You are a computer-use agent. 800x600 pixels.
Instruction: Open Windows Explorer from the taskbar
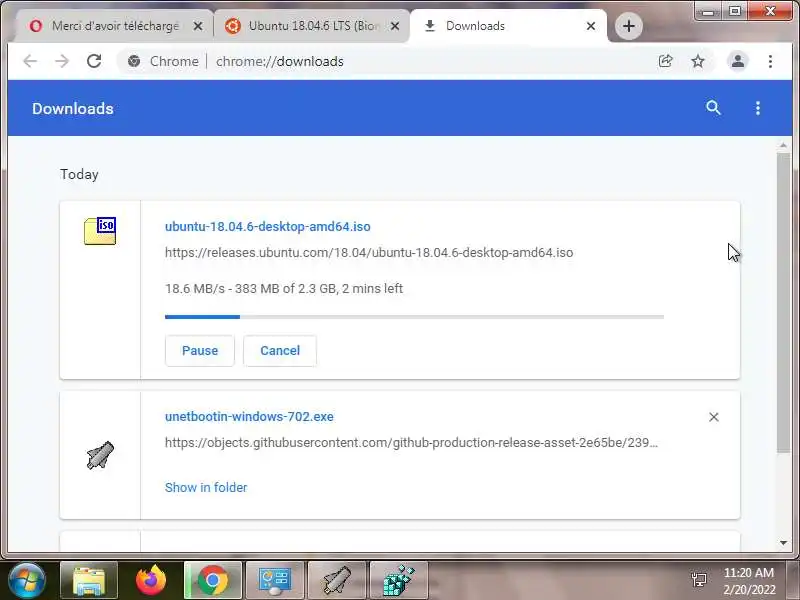tap(89, 580)
